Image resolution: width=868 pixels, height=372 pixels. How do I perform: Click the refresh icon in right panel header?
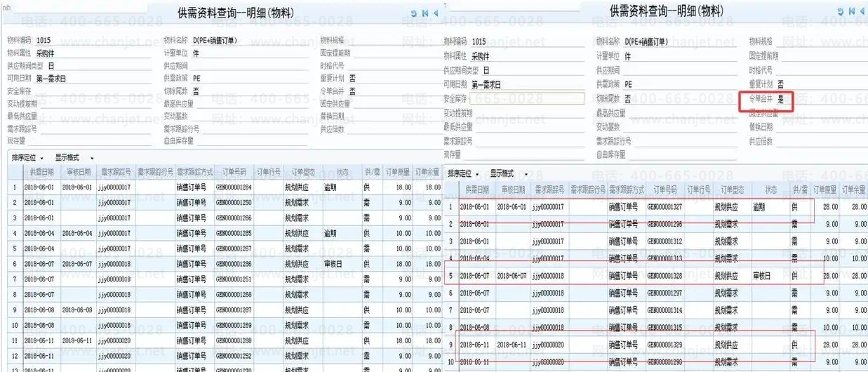point(839,11)
